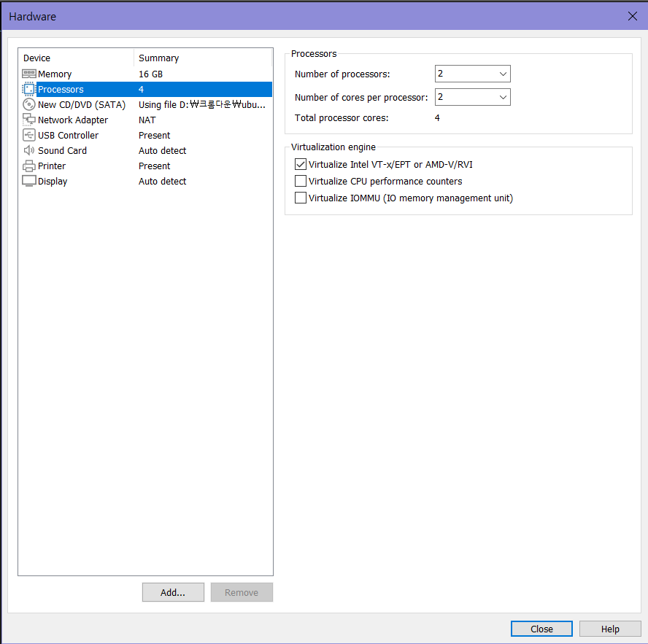Click the 'Using file D:' CD/DVD summary
Screen dimensions: 648x644
(201, 104)
